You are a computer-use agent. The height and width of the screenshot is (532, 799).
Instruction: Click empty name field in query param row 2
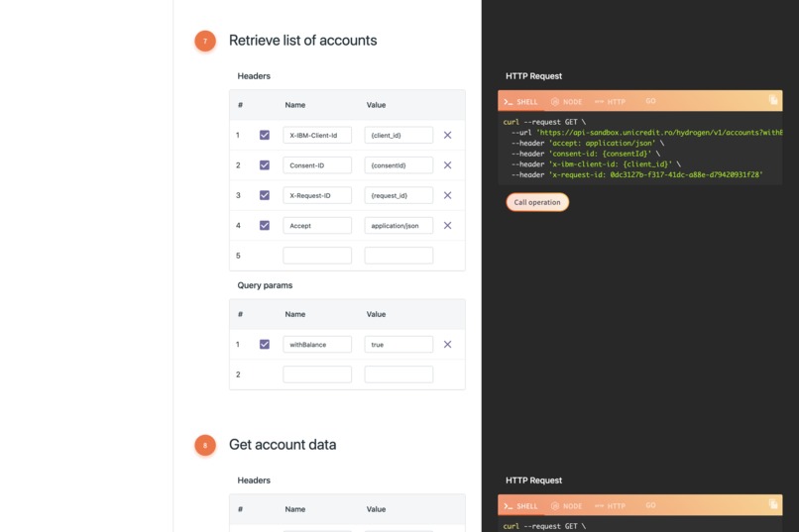click(317, 374)
